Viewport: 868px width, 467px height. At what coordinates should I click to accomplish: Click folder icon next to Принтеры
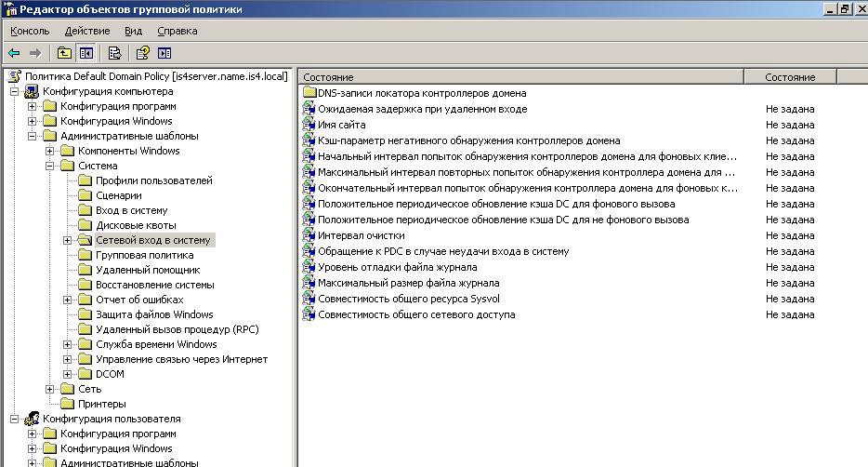click(x=68, y=404)
